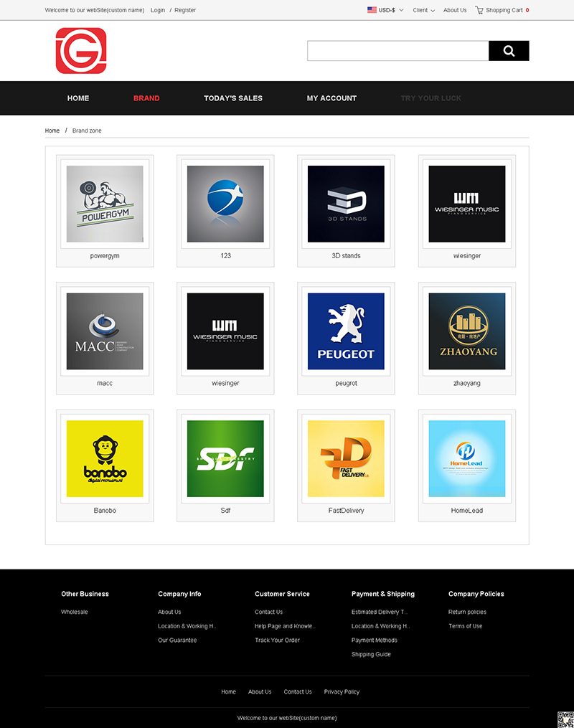
Task: Open Help Page and Knowle.. link
Action: (x=285, y=626)
